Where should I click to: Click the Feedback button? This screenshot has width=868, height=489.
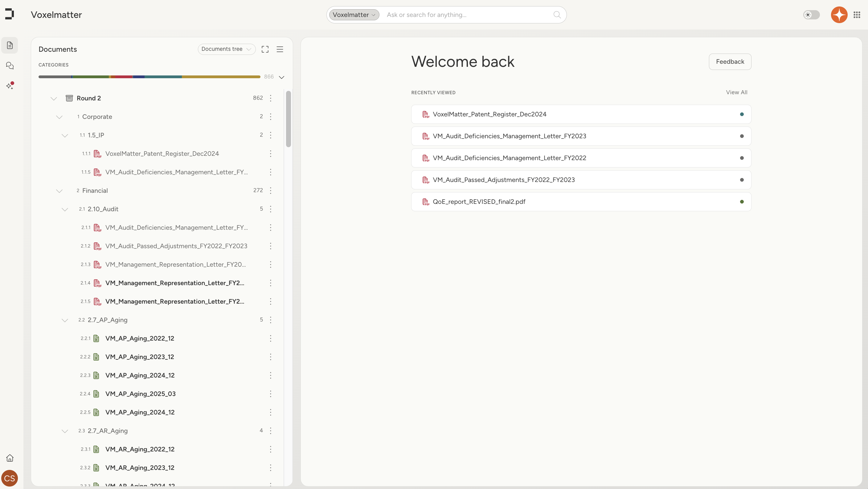730,62
